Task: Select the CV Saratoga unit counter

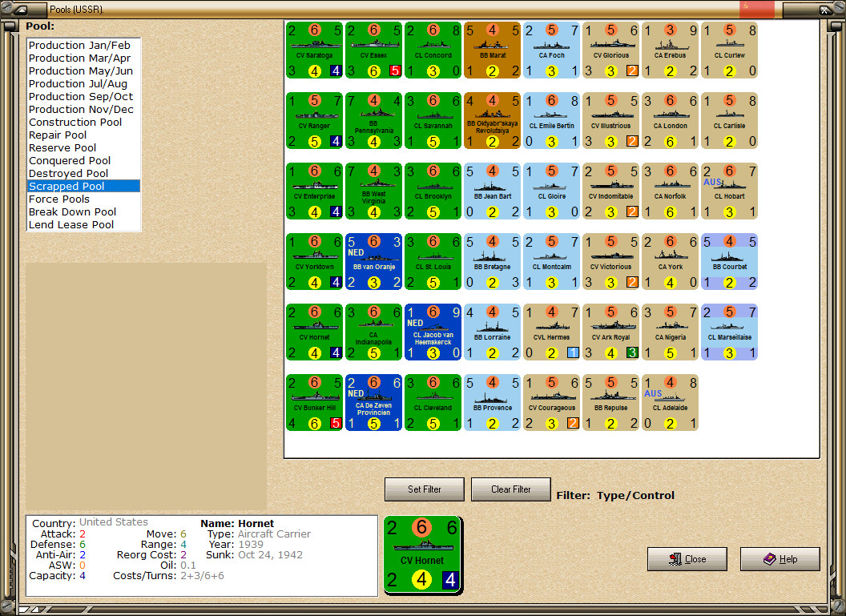Action: click(314, 50)
